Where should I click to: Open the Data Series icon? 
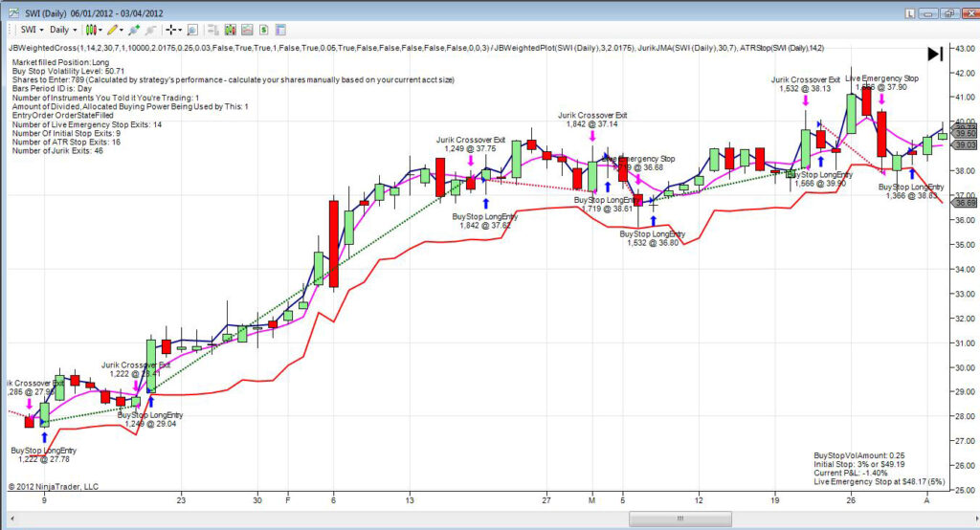tap(230, 30)
